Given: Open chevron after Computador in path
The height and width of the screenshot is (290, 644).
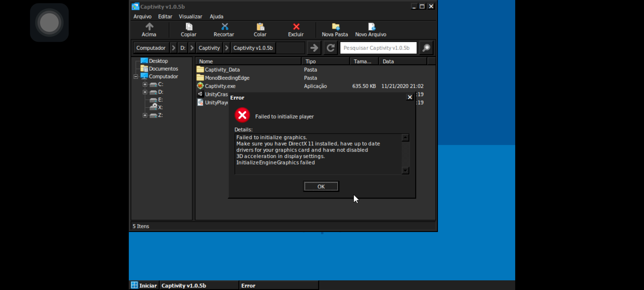Looking at the screenshot, I should coord(174,48).
